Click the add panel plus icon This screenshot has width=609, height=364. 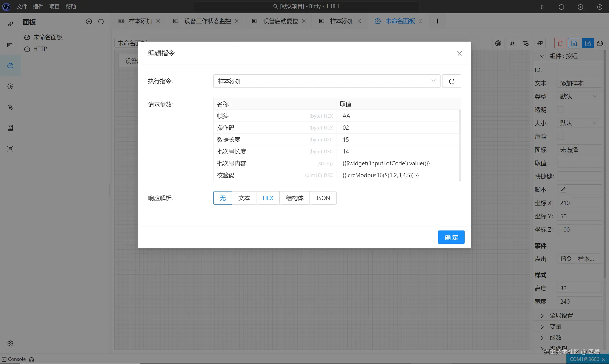pos(89,22)
